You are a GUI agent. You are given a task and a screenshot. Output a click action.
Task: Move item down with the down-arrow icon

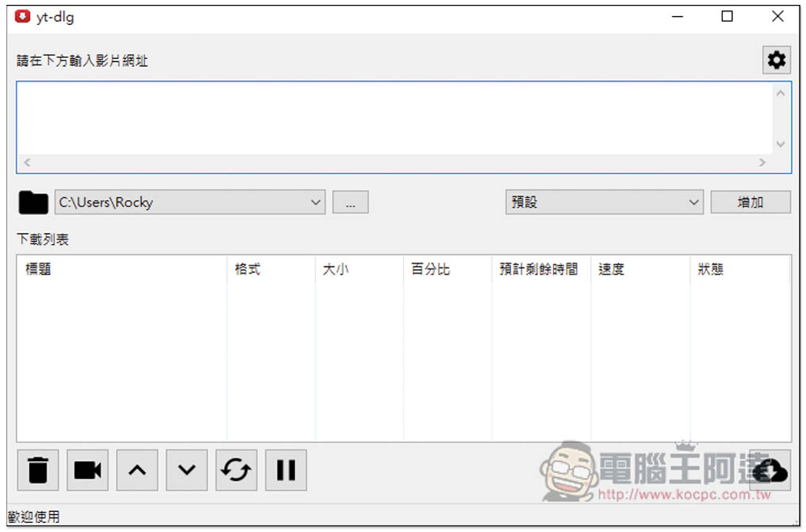tap(187, 470)
